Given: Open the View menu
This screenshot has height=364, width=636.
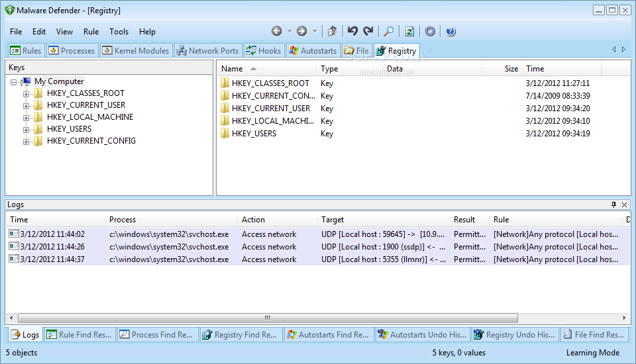Looking at the screenshot, I should tap(64, 32).
